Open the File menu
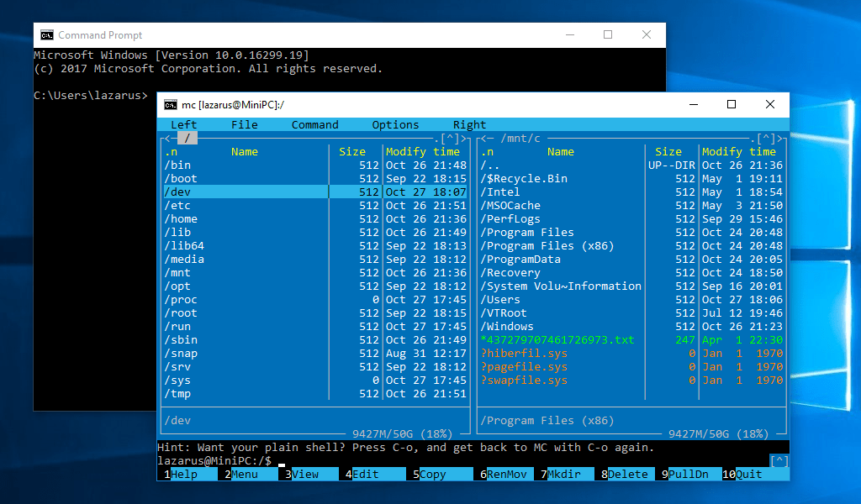The image size is (861, 504). tap(244, 124)
